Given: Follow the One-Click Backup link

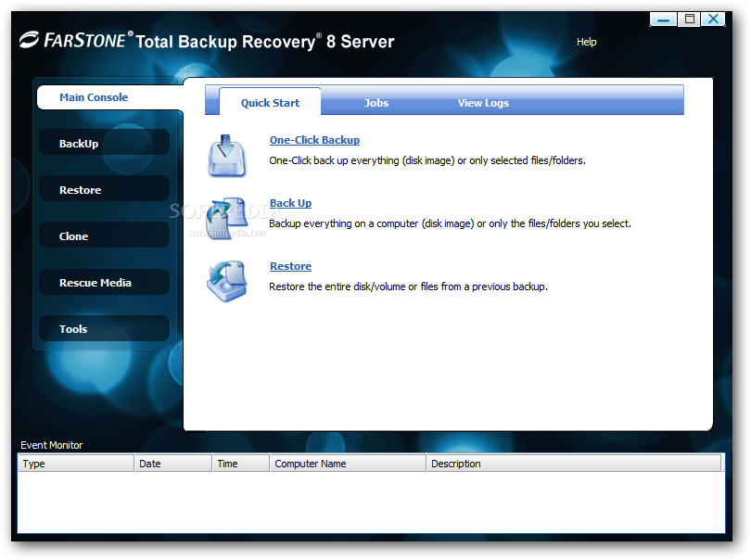Looking at the screenshot, I should [x=314, y=140].
